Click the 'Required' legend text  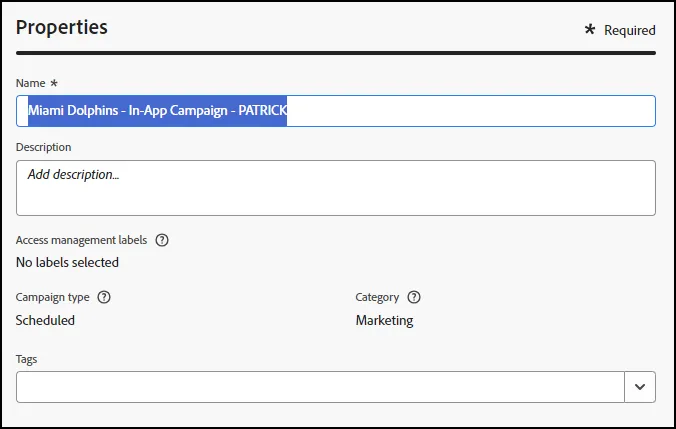[x=629, y=30]
